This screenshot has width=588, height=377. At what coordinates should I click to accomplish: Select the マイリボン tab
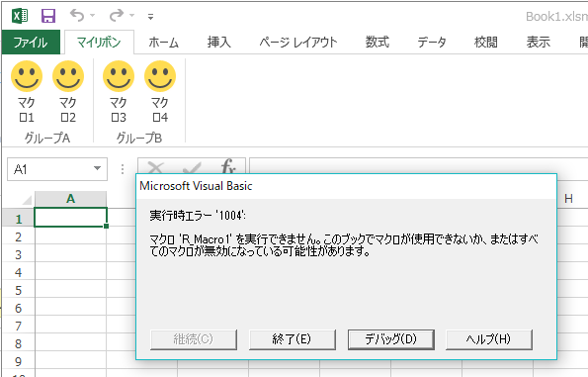(x=99, y=43)
